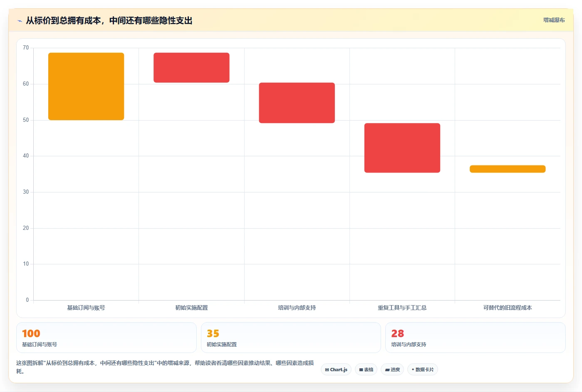Viewport: 582px width, 392px height.
Task: Click the Chart.js tag chip
Action: coord(336,370)
